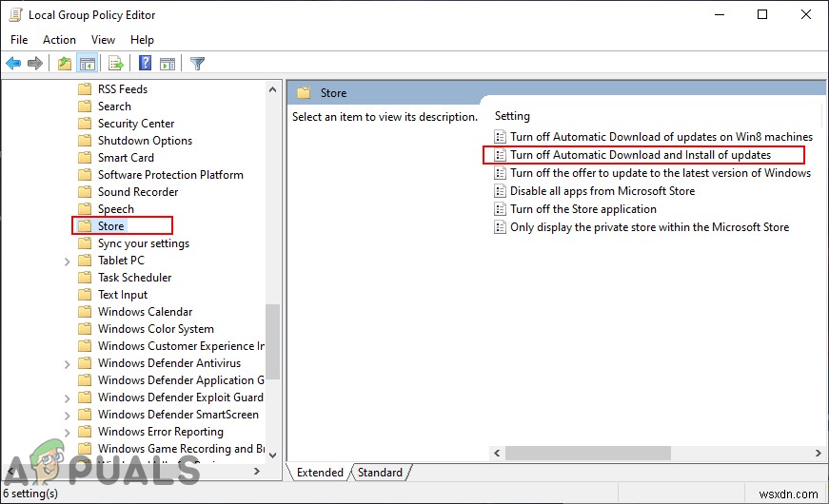Select Software Protection Platform folder
The width and height of the screenshot is (829, 504).
[170, 175]
